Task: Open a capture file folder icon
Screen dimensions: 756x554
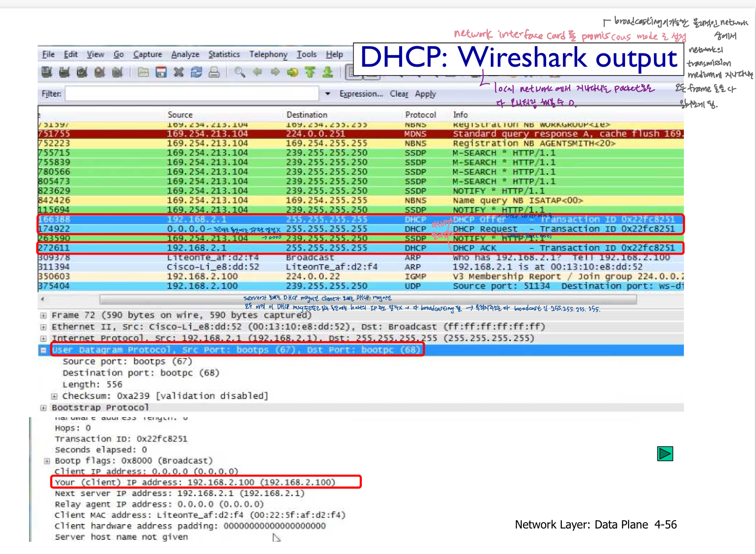Action: 143,72
